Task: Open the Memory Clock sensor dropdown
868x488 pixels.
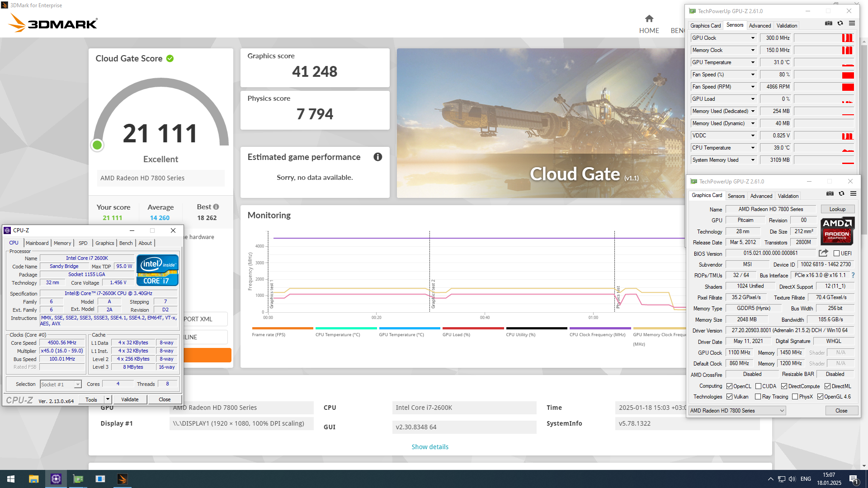Action: 753,50
